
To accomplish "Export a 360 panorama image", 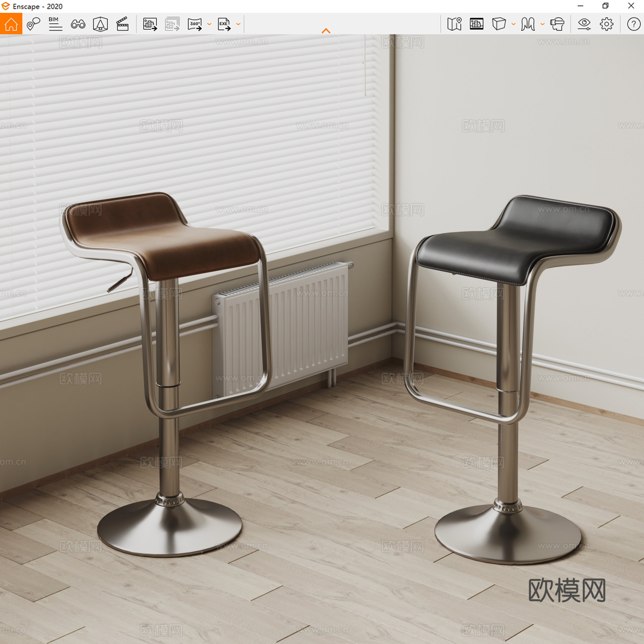I will pyautogui.click(x=195, y=24).
